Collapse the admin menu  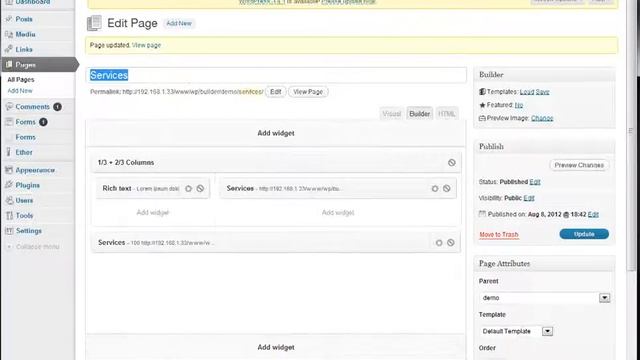click(x=34, y=247)
